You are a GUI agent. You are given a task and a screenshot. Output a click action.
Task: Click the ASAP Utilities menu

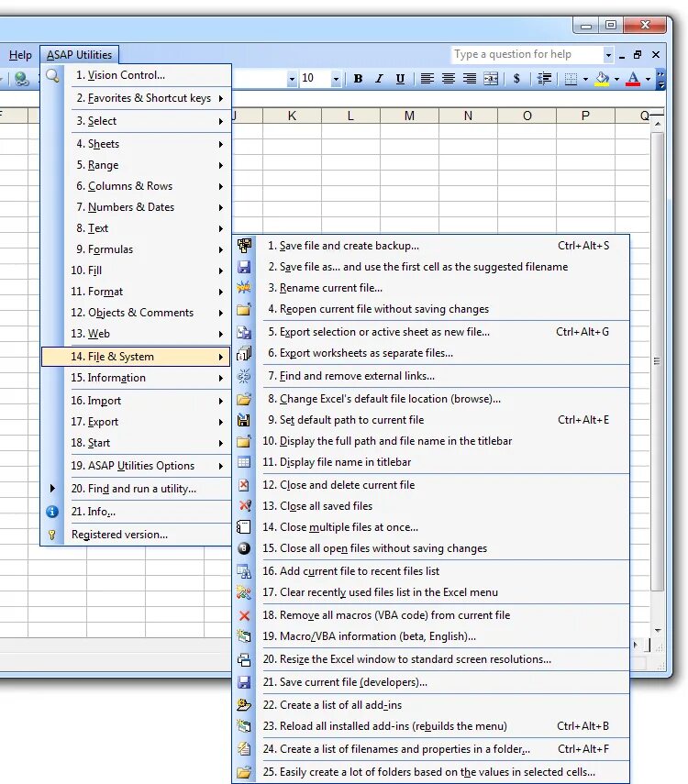(79, 54)
